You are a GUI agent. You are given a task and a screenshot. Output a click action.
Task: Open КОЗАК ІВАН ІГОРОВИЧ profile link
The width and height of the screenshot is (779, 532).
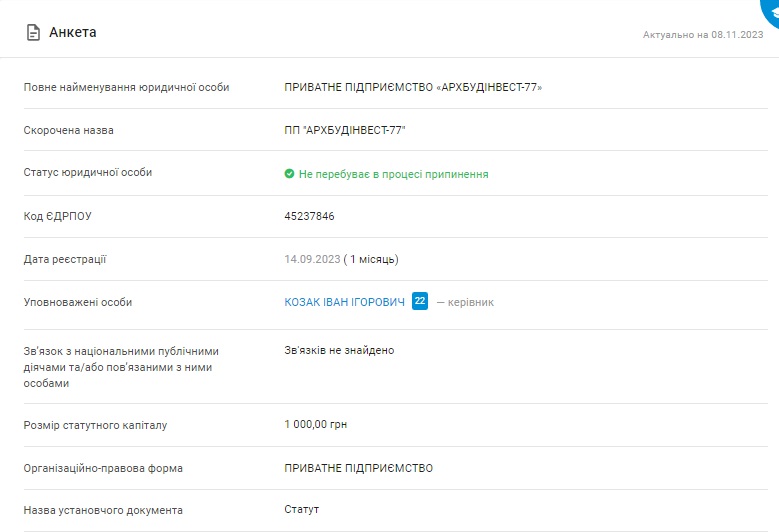tap(345, 302)
